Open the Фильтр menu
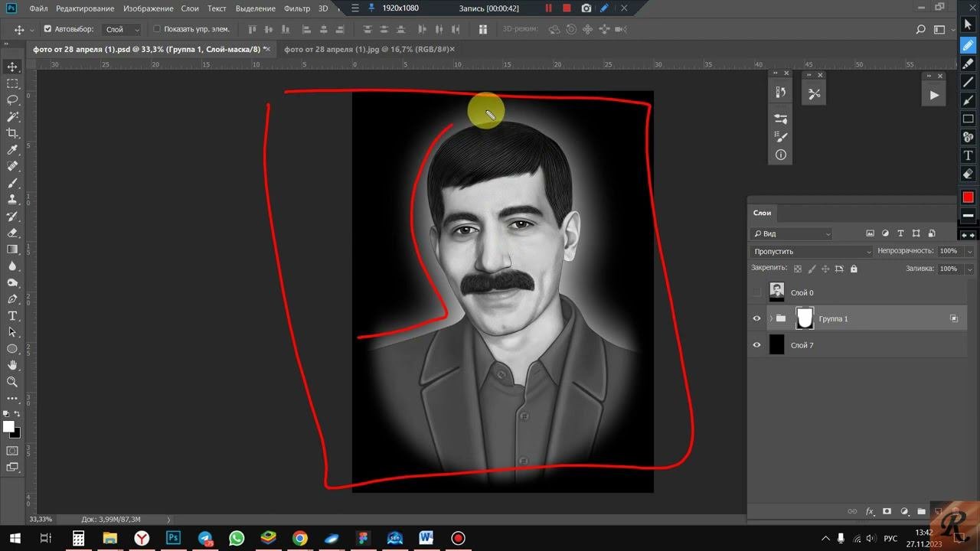 coord(296,8)
